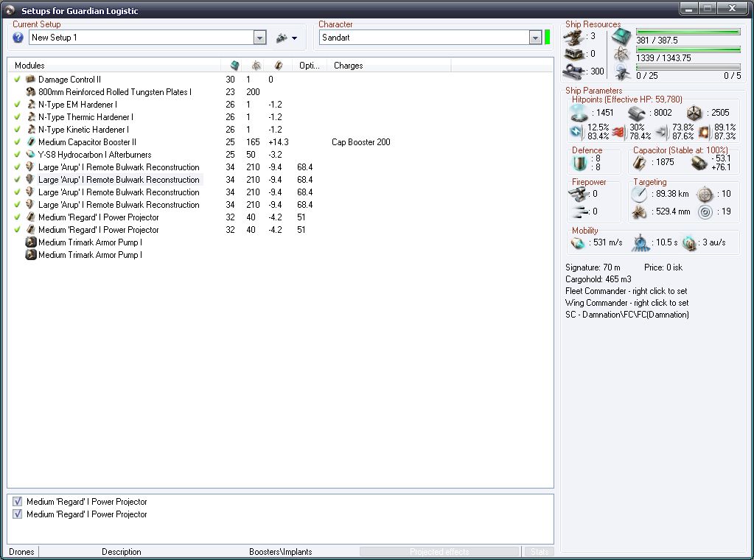
Task: Open the ship setup tools icon menu
Action: [286, 38]
